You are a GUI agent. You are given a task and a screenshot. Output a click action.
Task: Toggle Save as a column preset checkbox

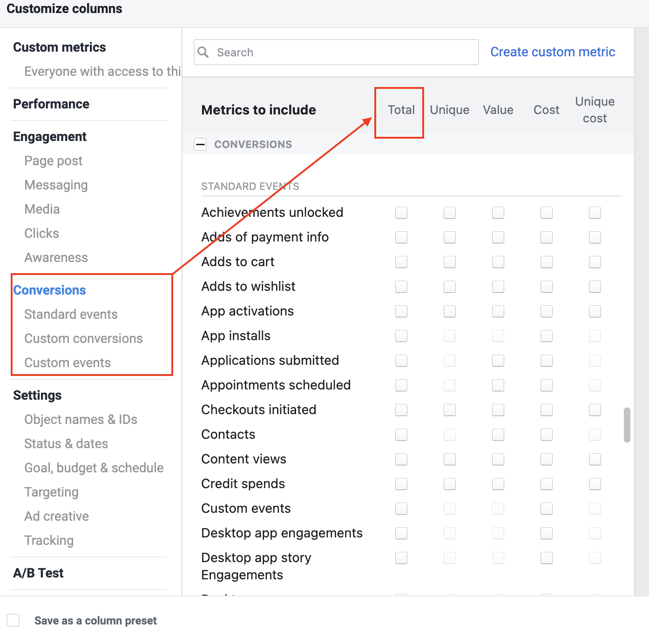click(x=13, y=620)
